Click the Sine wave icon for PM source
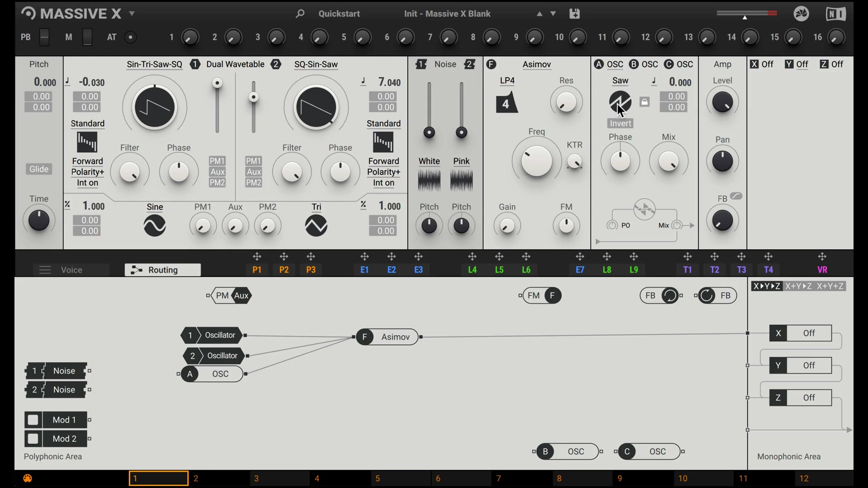 (x=155, y=225)
